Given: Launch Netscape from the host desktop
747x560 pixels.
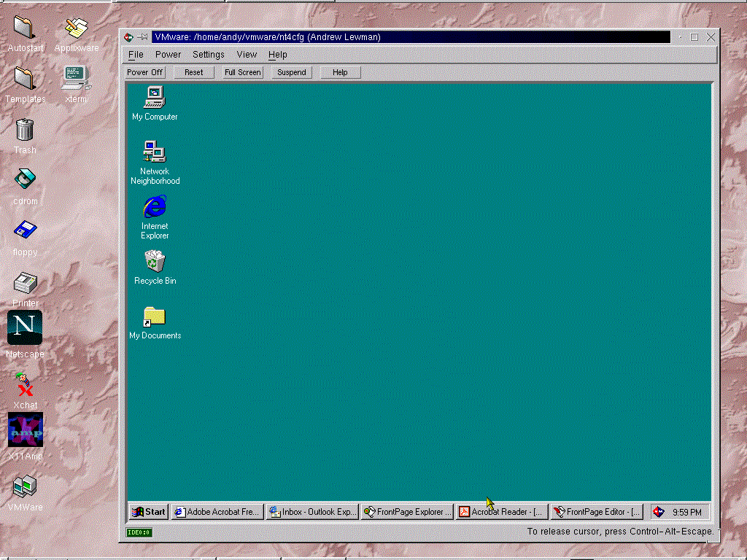Looking at the screenshot, I should [25, 328].
